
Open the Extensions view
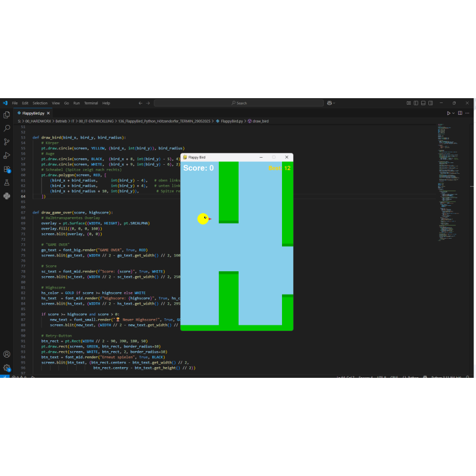pos(7,169)
